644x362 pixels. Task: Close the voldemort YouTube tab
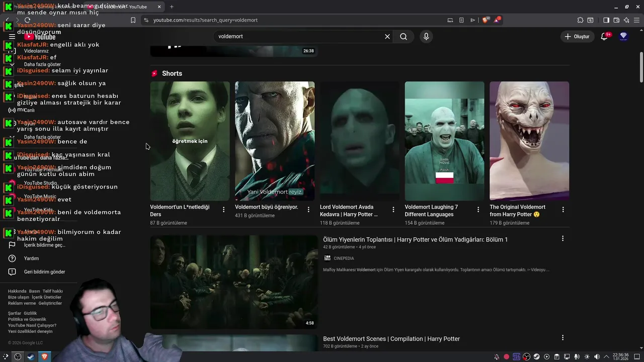pyautogui.click(x=159, y=7)
